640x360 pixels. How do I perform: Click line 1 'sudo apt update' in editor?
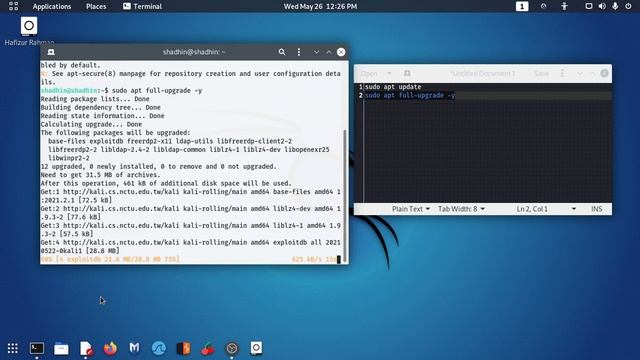click(393, 87)
